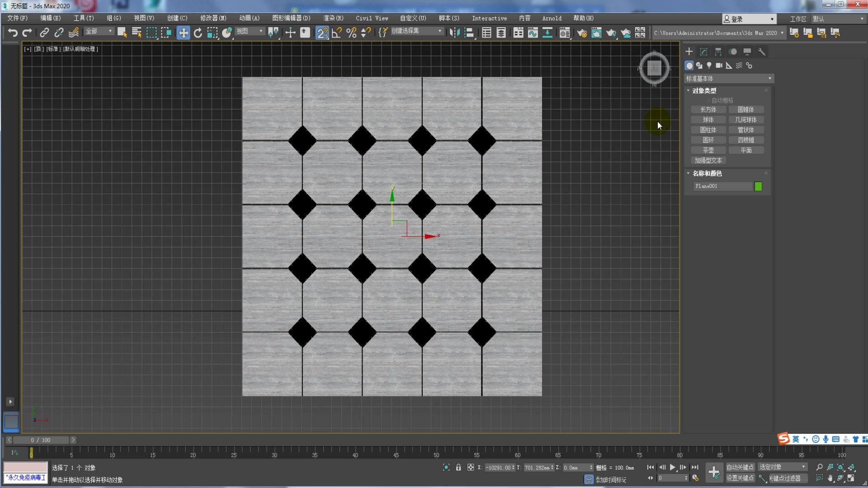Select the Rotate tool in the main toolbar
868x488 pixels.
198,33
